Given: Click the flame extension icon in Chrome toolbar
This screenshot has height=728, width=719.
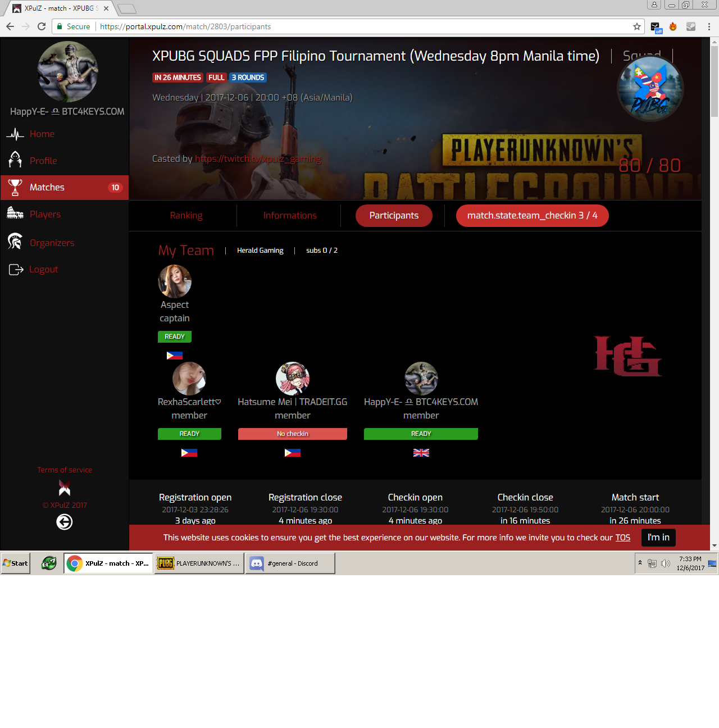Looking at the screenshot, I should pos(673,26).
